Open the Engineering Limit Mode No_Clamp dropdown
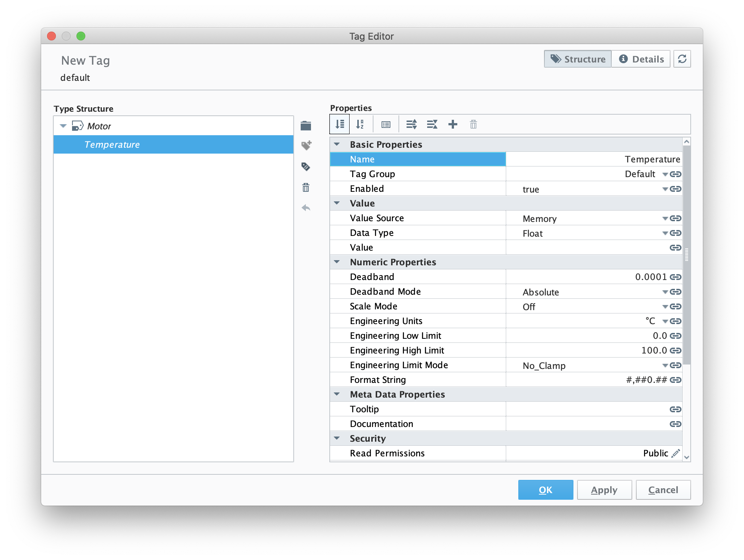 (x=665, y=365)
